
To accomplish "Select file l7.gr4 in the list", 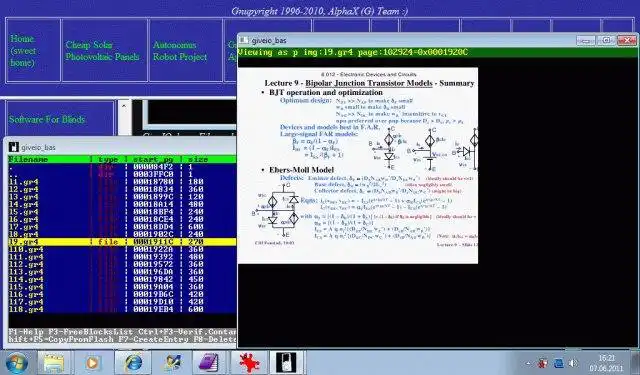I will pos(24,227).
